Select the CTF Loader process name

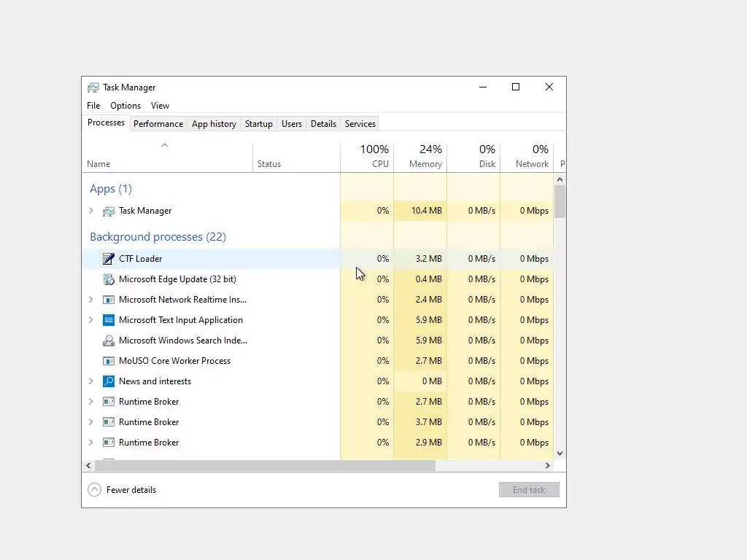pyautogui.click(x=141, y=259)
